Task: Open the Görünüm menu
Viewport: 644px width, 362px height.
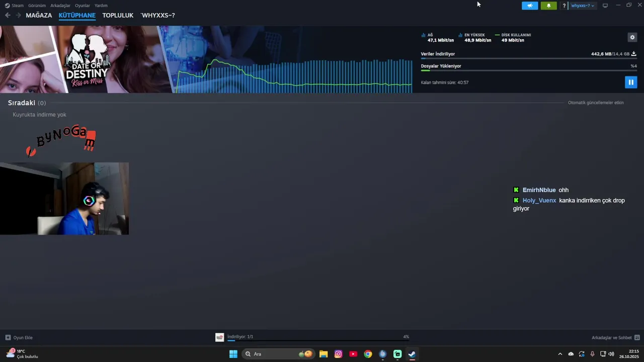Action: pos(37,6)
